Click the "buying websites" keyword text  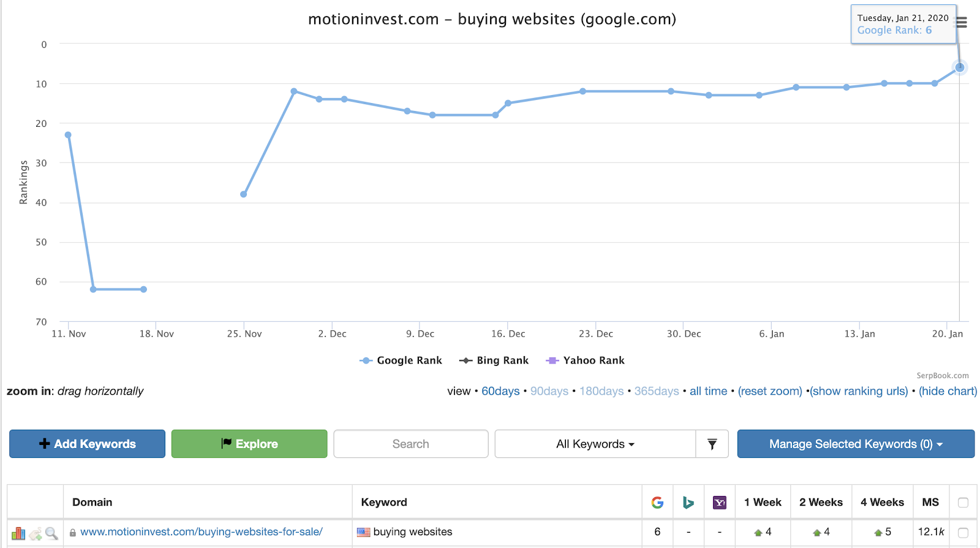pyautogui.click(x=413, y=532)
